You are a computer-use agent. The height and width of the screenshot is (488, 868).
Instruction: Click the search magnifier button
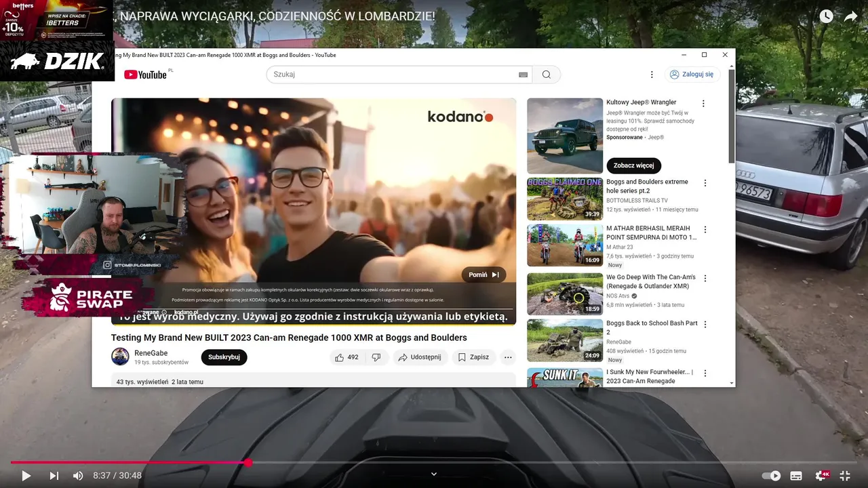[x=547, y=75]
